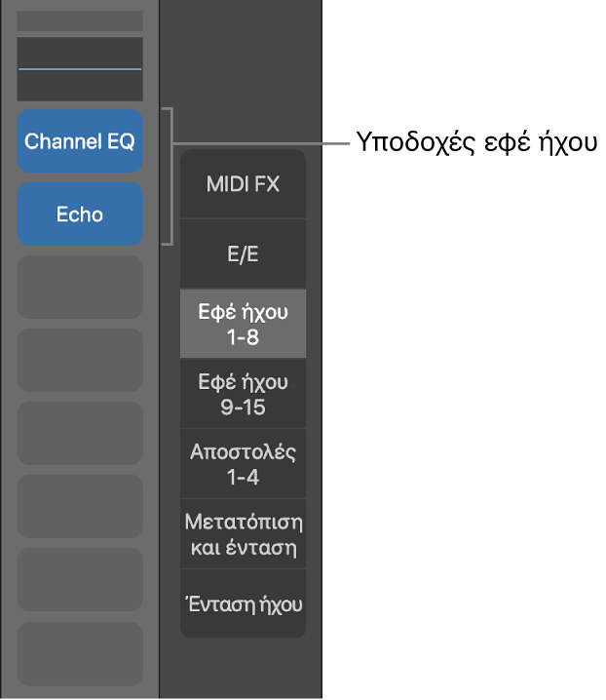This screenshot has width=606, height=700.
Task: Click the blue EQ curve line
Action: pos(80,69)
